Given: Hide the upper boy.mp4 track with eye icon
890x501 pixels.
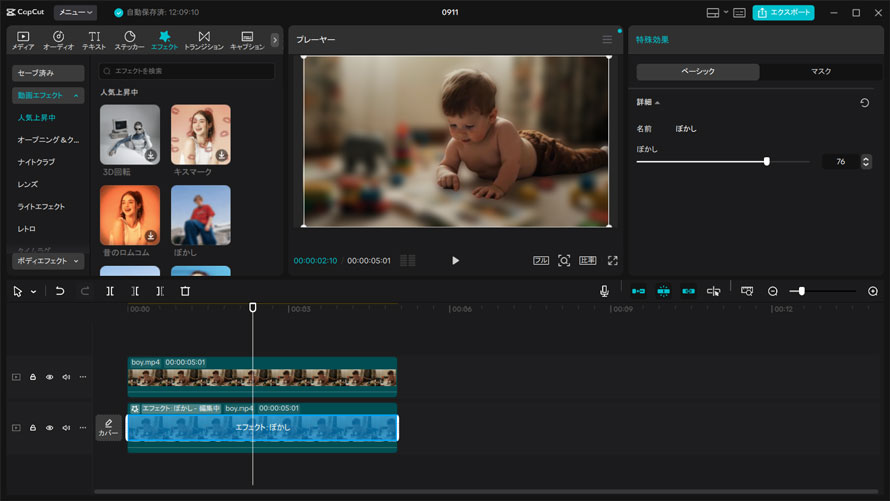Looking at the screenshot, I should click(x=49, y=377).
